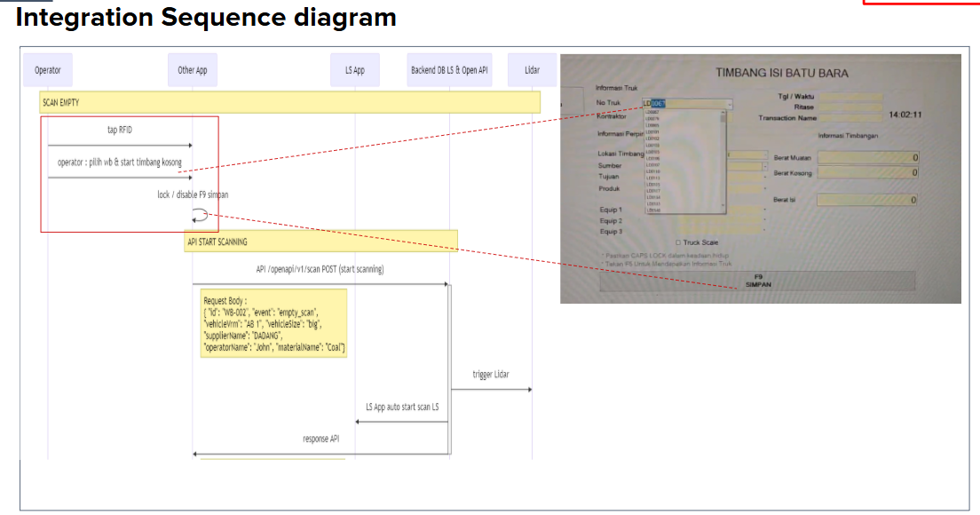Select the Berat Isi value field

click(867, 201)
